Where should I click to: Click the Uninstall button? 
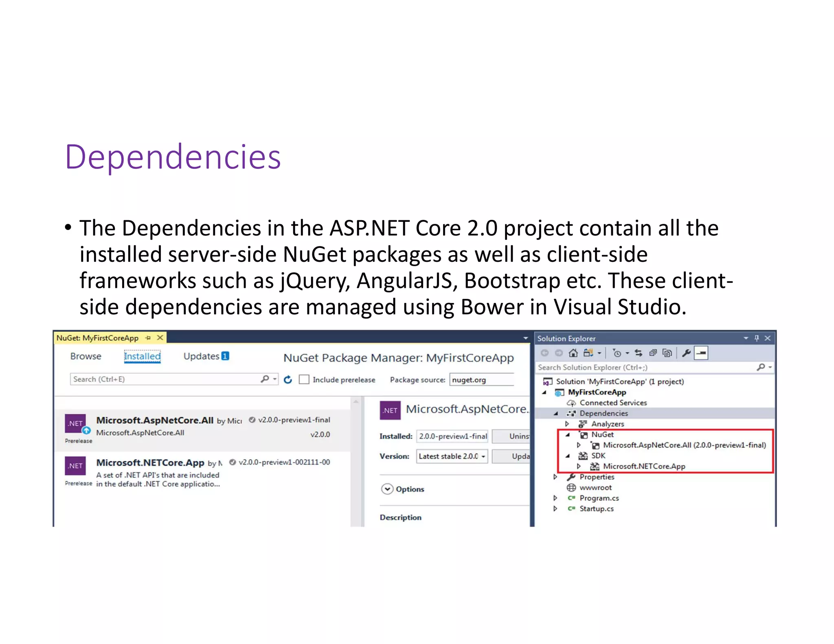[511, 436]
